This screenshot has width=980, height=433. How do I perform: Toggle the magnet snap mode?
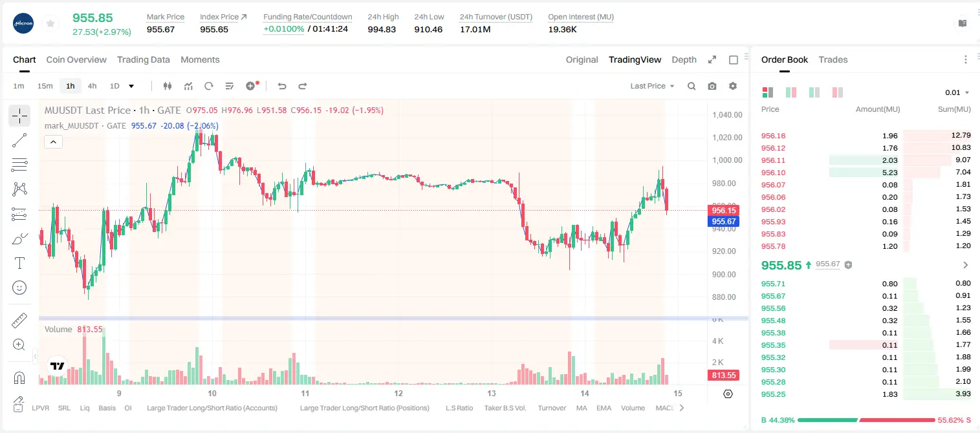pyautogui.click(x=19, y=377)
